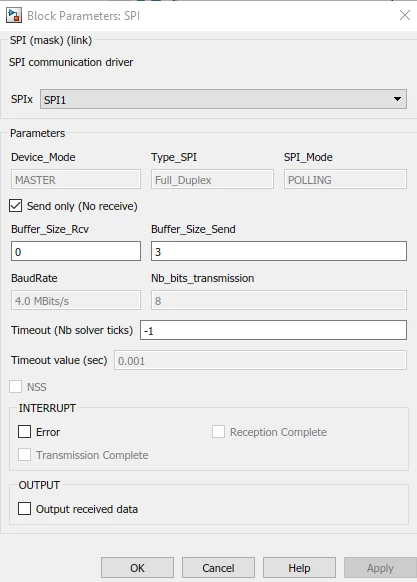Click the Apply button
Screen dimensions: 417x582
380,568
